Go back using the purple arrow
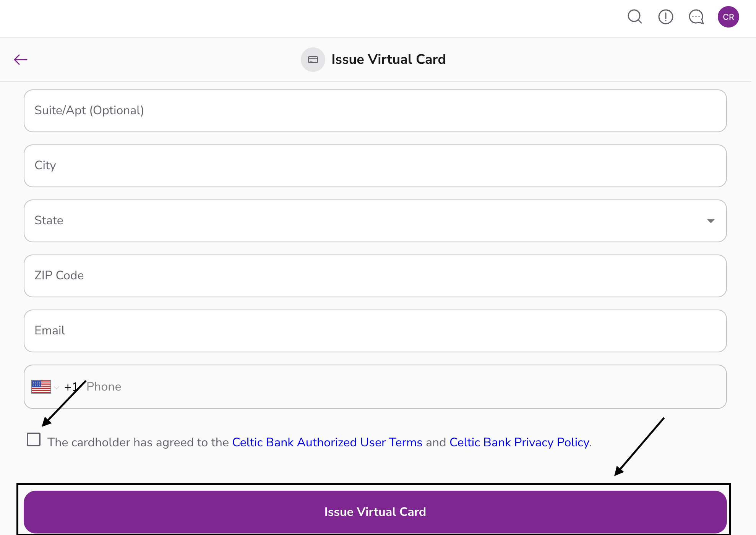756x535 pixels. [21, 60]
